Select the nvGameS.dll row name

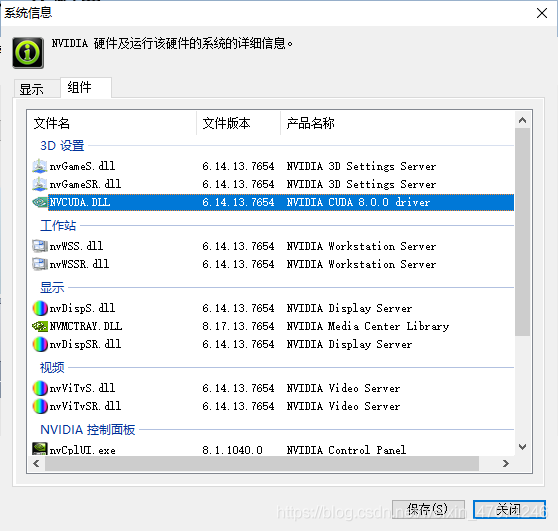point(82,166)
